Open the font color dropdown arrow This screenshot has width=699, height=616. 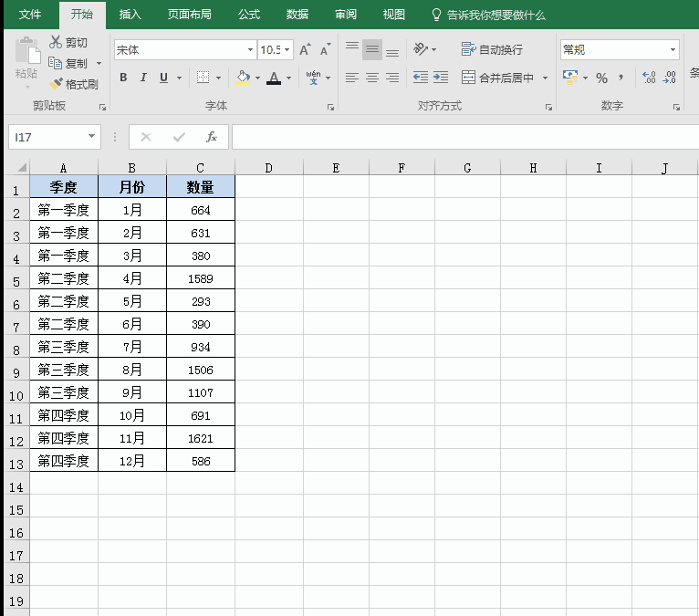coord(289,78)
